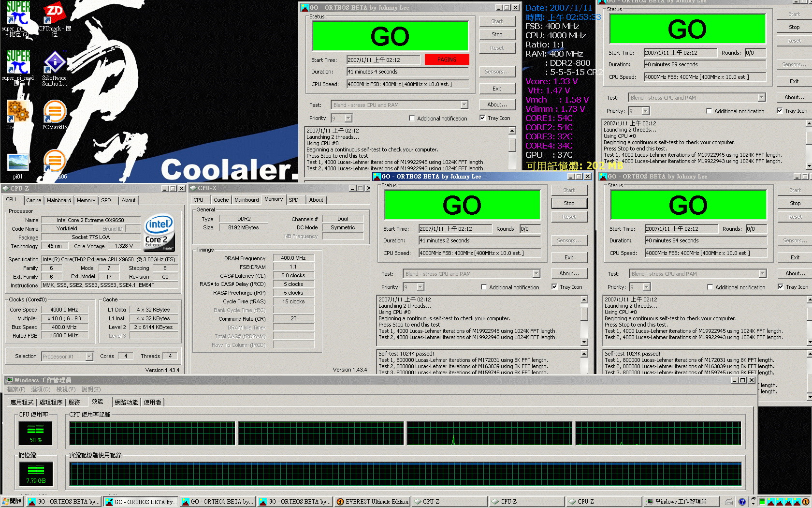Click the Task Manager green CPU tray icon

tap(762, 502)
